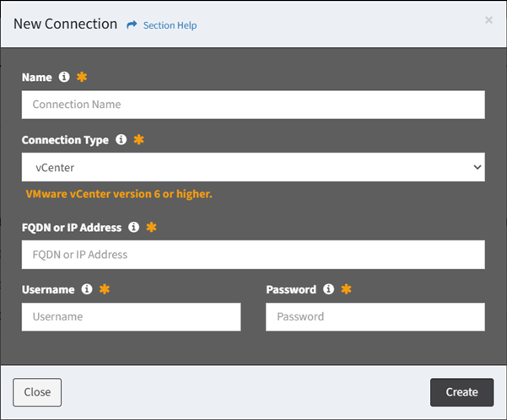Image resolution: width=507 pixels, height=420 pixels.
Task: Click the orange asterisk beside Name
Action: click(82, 77)
